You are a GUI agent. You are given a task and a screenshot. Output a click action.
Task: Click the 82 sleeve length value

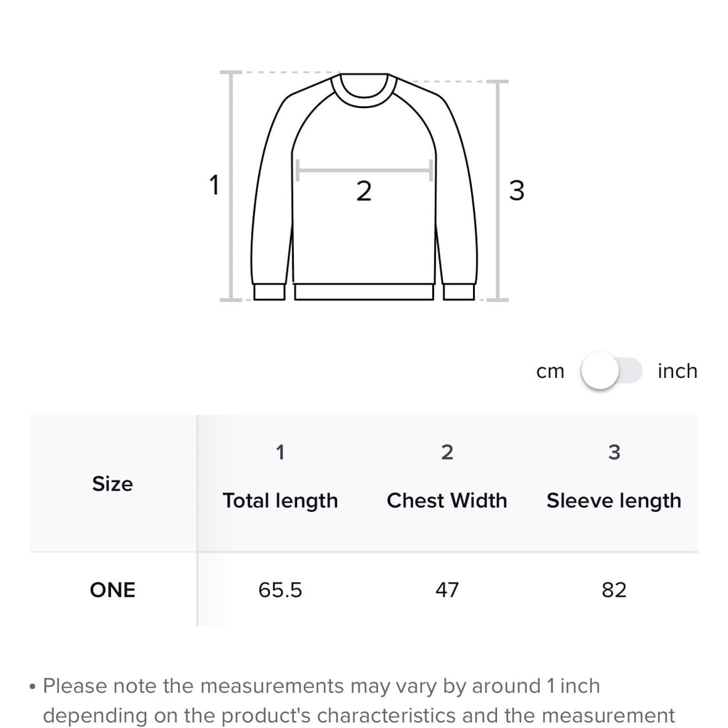tap(614, 590)
